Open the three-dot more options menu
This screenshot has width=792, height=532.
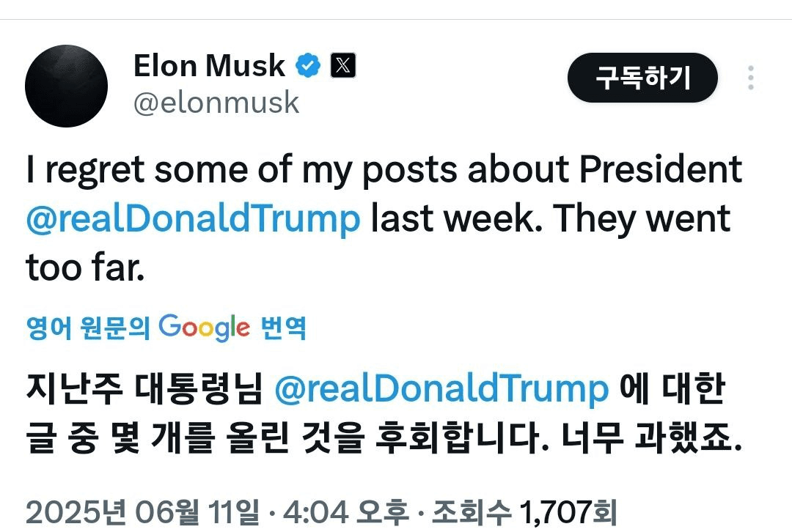750,78
